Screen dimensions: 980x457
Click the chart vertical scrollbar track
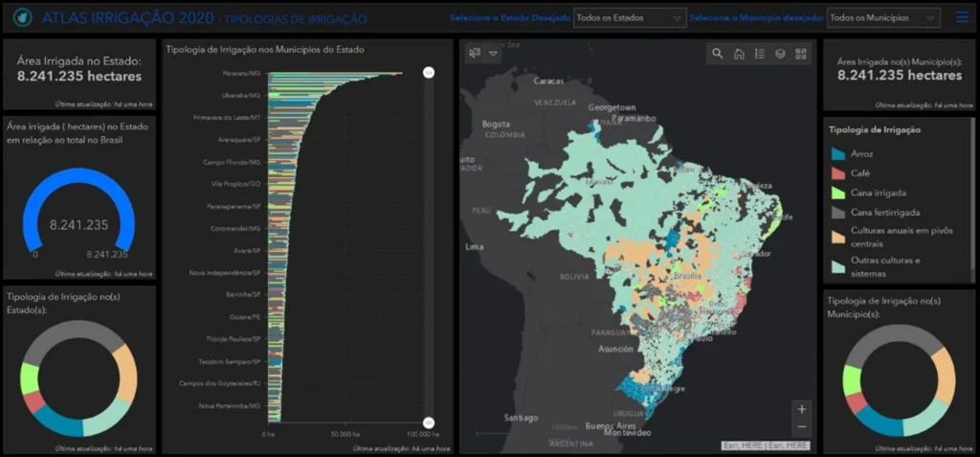tap(429, 247)
